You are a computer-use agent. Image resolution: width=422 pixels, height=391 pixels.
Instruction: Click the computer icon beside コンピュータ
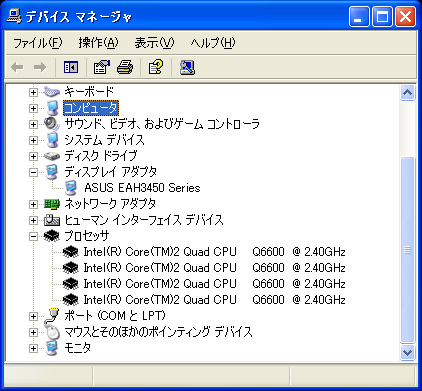coord(52,108)
